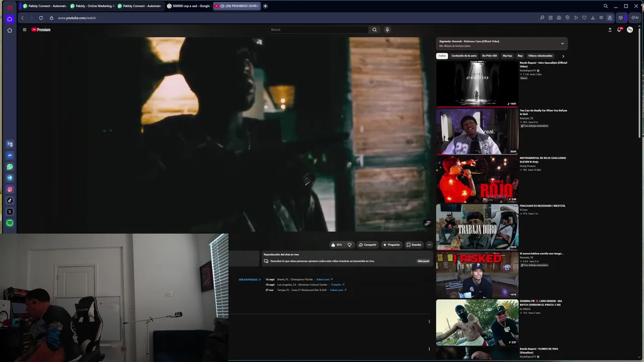Open Messenger in the Opera sidebar
Viewport: 644px width, 362px height.
(x=10, y=155)
